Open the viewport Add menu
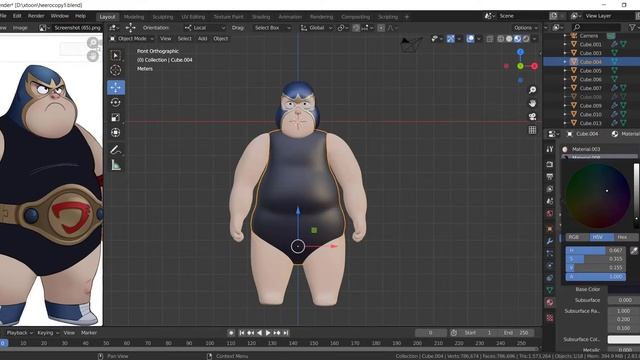 pos(202,38)
